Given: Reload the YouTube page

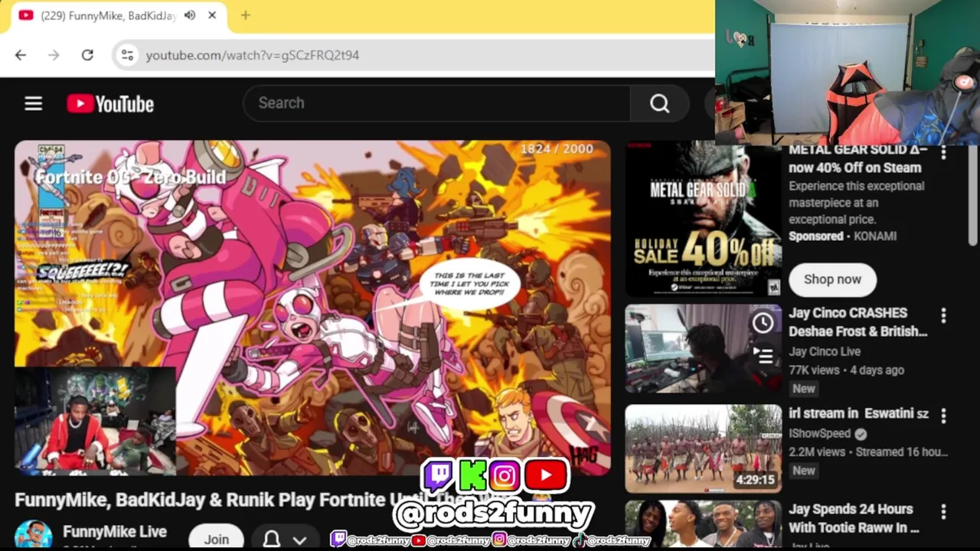Looking at the screenshot, I should pos(87,55).
